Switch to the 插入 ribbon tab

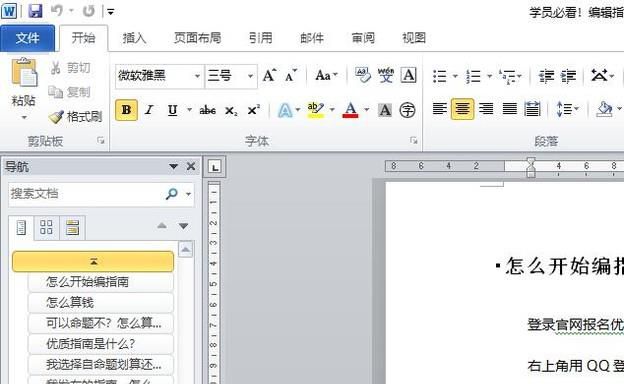pos(134,38)
